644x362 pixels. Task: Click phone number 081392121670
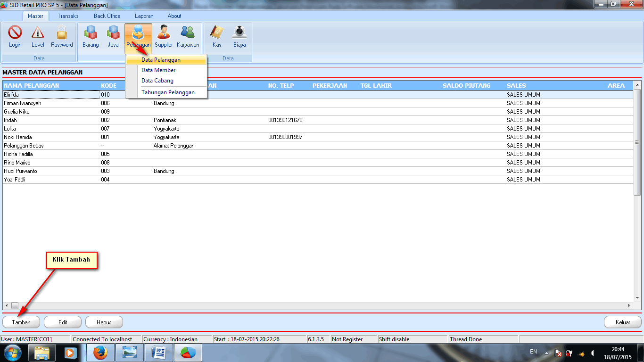tap(285, 120)
